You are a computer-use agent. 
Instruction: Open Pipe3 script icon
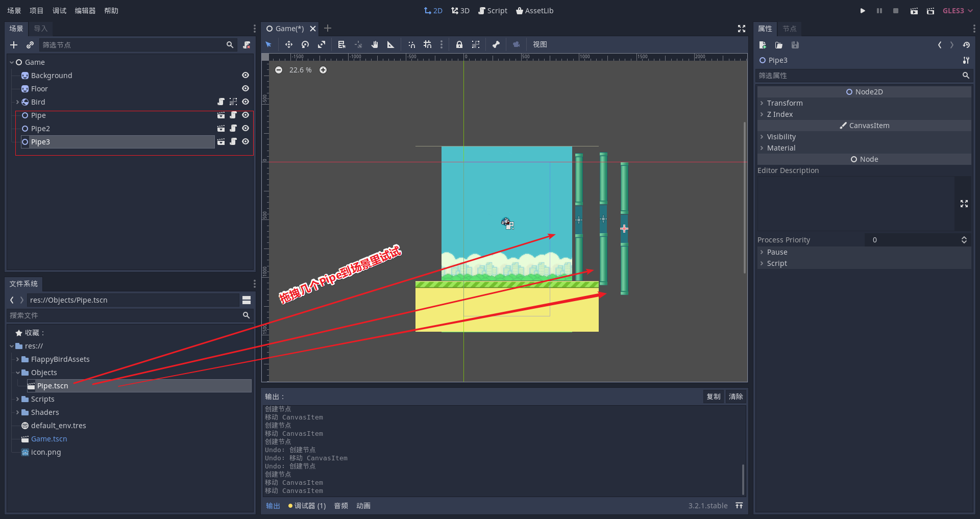click(x=233, y=141)
